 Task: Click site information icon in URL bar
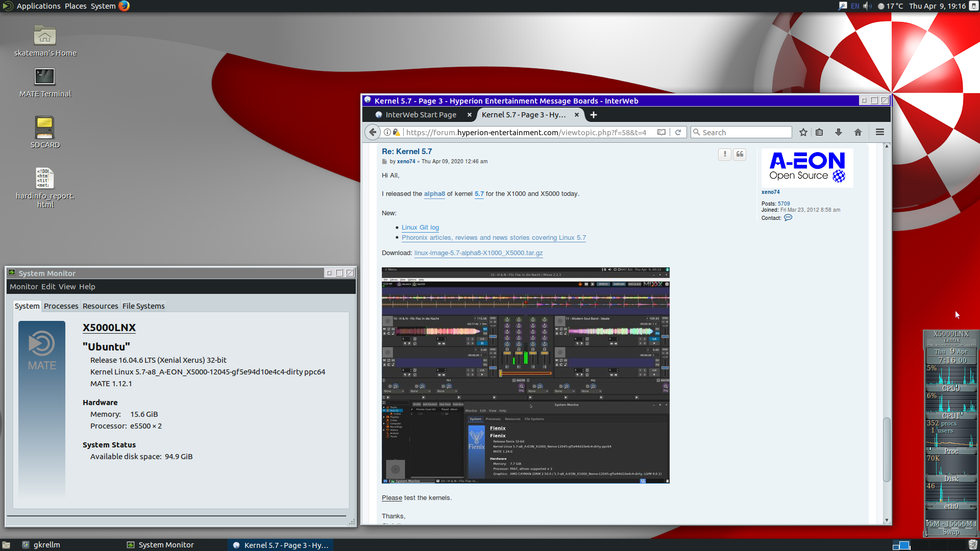click(x=387, y=132)
